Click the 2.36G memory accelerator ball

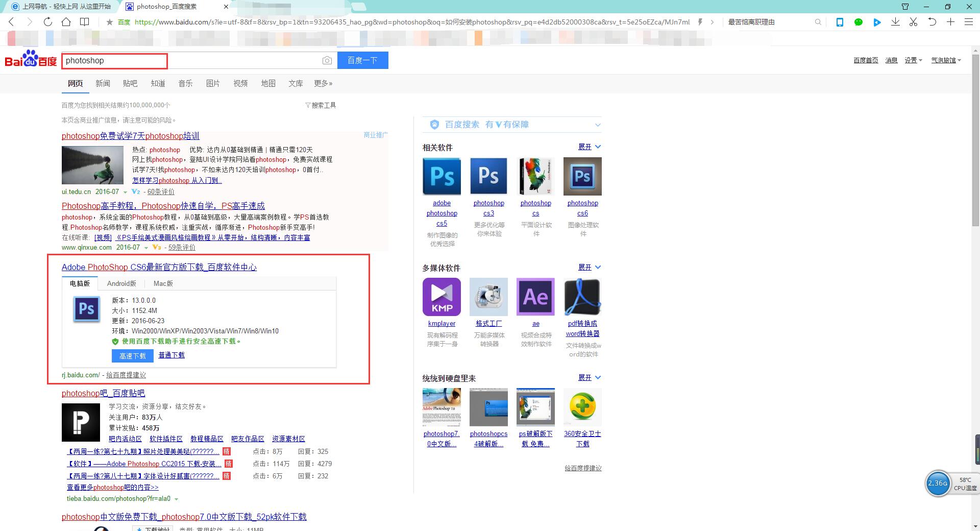coord(938,483)
